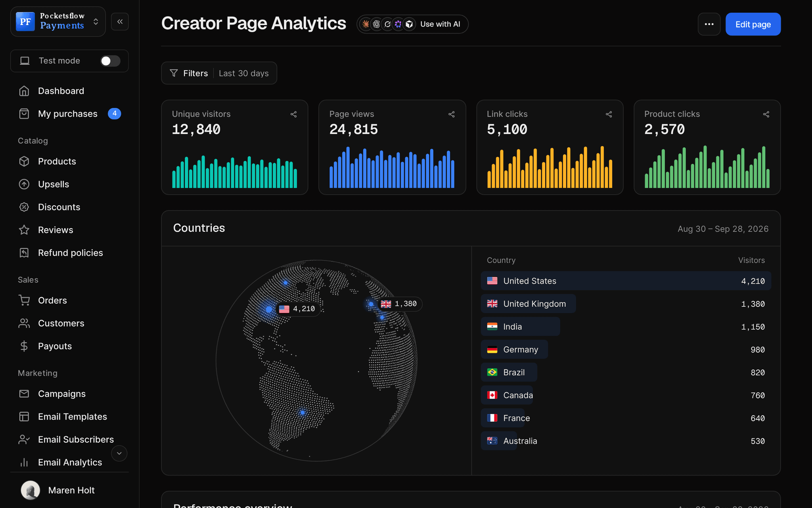
Task: Toggle the Test mode switch
Action: 110,61
